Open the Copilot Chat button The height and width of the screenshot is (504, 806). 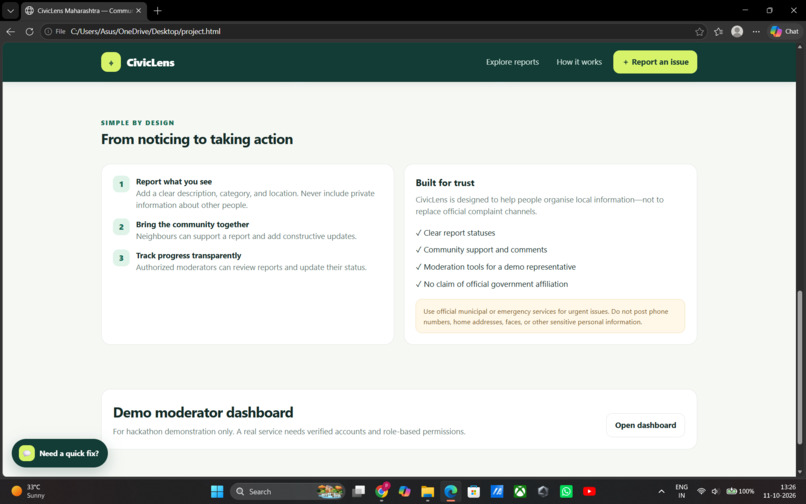(784, 31)
